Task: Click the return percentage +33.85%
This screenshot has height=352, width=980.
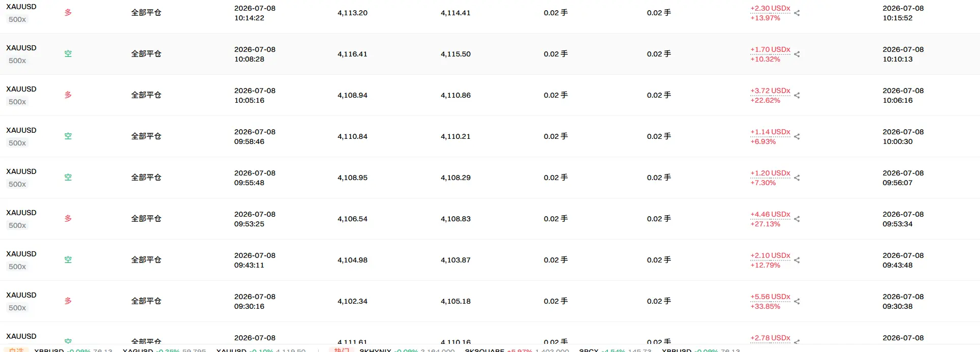Action: [765, 306]
